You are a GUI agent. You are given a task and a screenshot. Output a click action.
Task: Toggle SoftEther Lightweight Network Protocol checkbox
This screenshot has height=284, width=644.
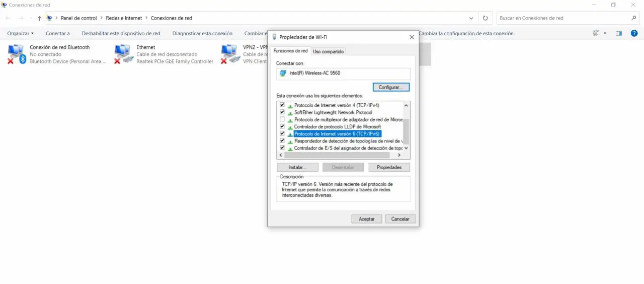pos(282,112)
